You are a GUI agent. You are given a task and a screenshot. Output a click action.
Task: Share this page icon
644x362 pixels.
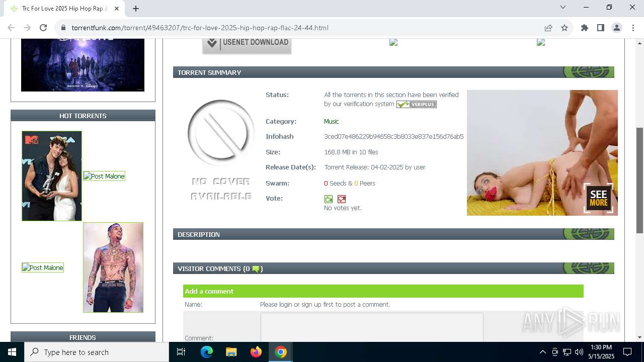click(548, 28)
